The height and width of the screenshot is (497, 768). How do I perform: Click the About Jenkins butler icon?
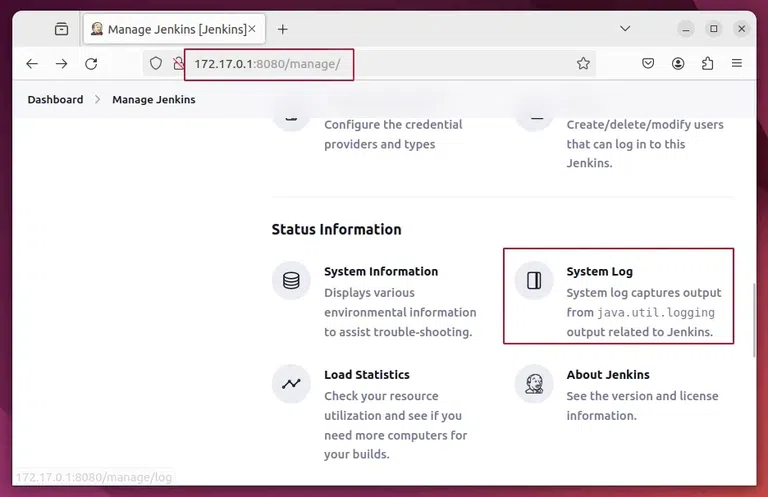534,384
